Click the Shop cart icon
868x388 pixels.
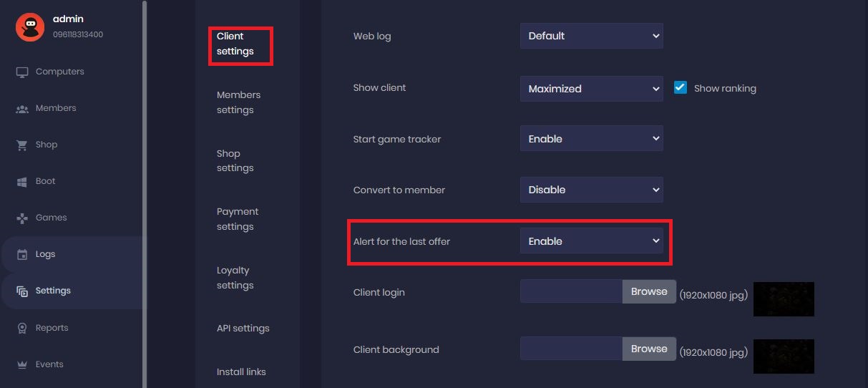click(22, 145)
